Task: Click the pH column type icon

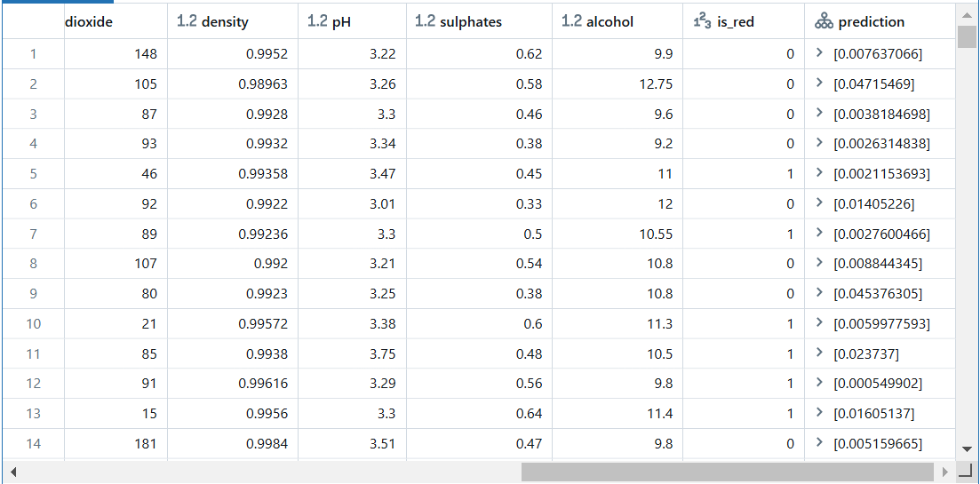Action: (x=317, y=22)
